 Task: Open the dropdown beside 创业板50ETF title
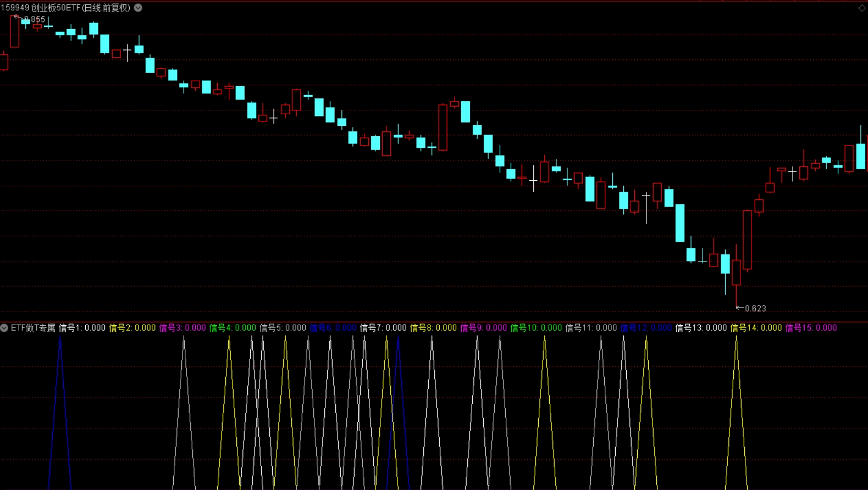click(x=139, y=8)
